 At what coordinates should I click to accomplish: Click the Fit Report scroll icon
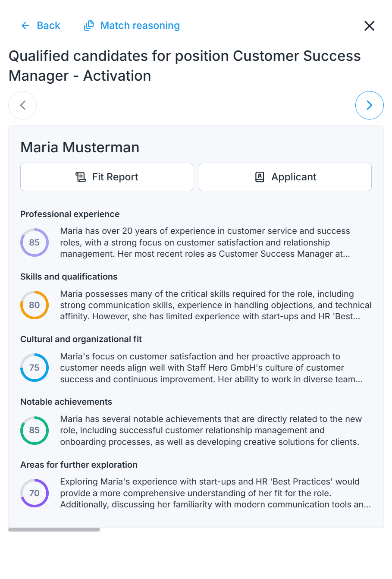[x=81, y=177]
